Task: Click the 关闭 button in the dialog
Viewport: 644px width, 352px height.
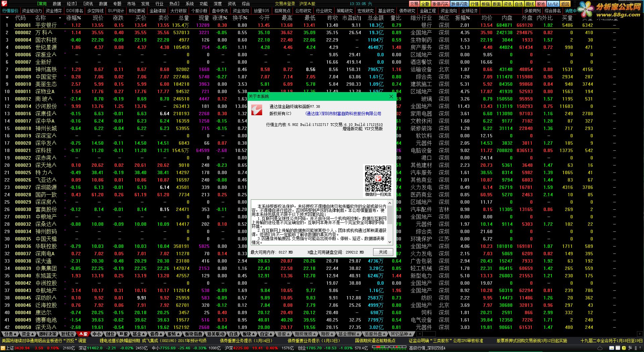Action: [383, 252]
